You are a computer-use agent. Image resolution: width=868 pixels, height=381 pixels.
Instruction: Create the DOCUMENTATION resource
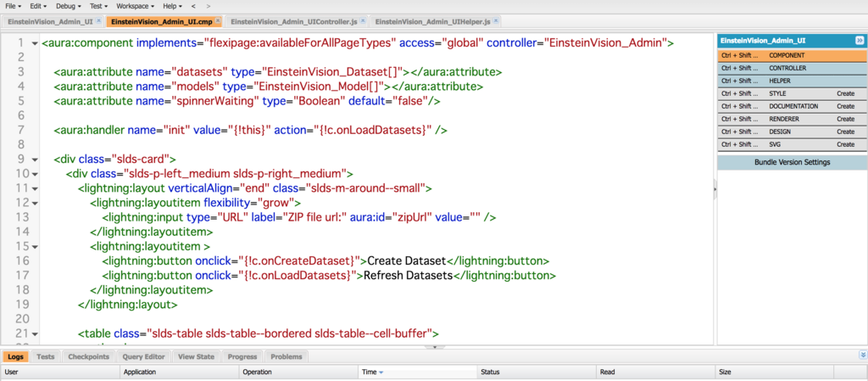point(845,106)
